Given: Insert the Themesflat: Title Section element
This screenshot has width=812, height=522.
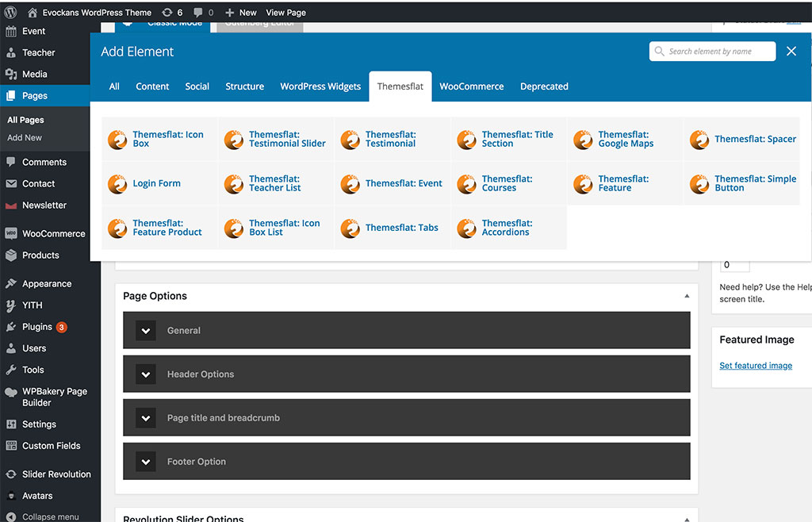Looking at the screenshot, I should pos(509,140).
